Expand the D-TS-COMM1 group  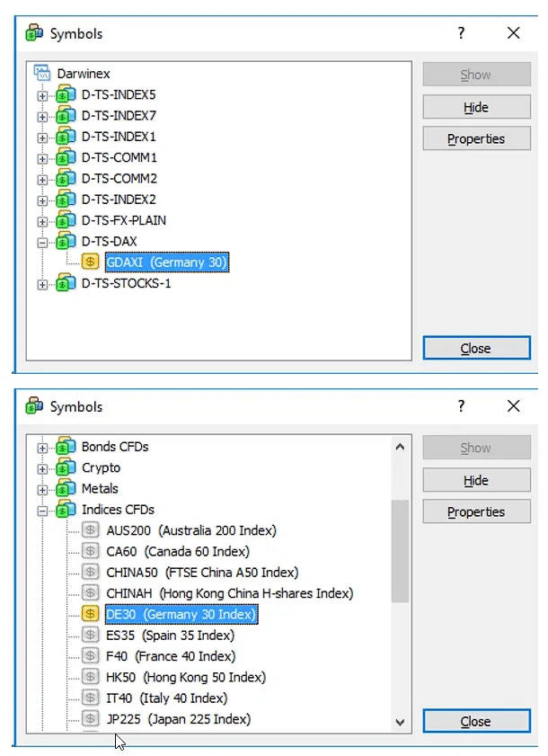(x=42, y=158)
